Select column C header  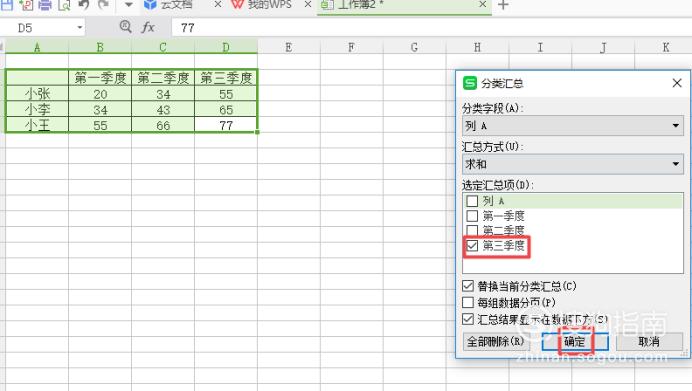pyautogui.click(x=163, y=47)
